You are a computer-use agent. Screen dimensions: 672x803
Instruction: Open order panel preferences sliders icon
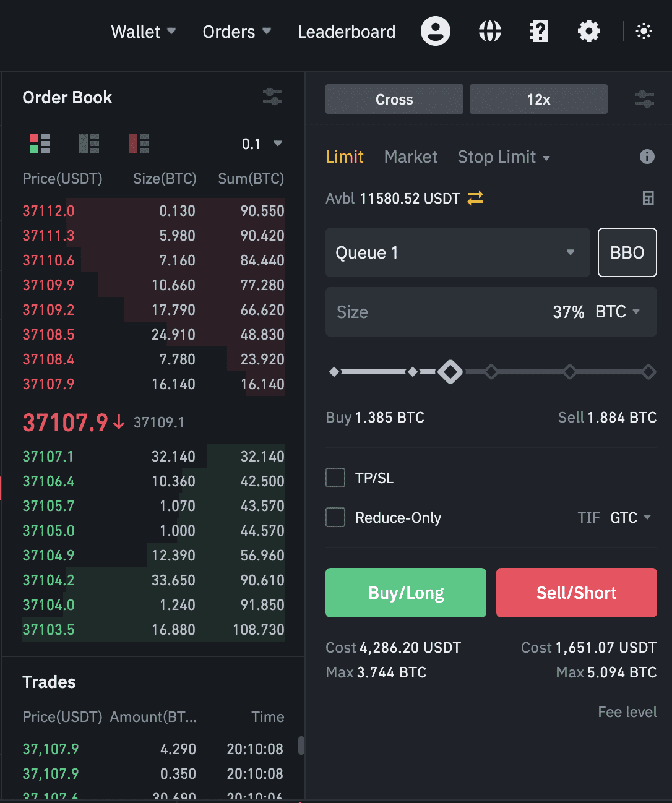(645, 99)
